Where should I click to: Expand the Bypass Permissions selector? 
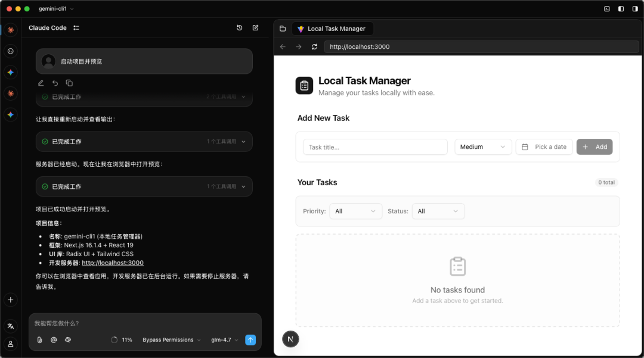(171, 340)
